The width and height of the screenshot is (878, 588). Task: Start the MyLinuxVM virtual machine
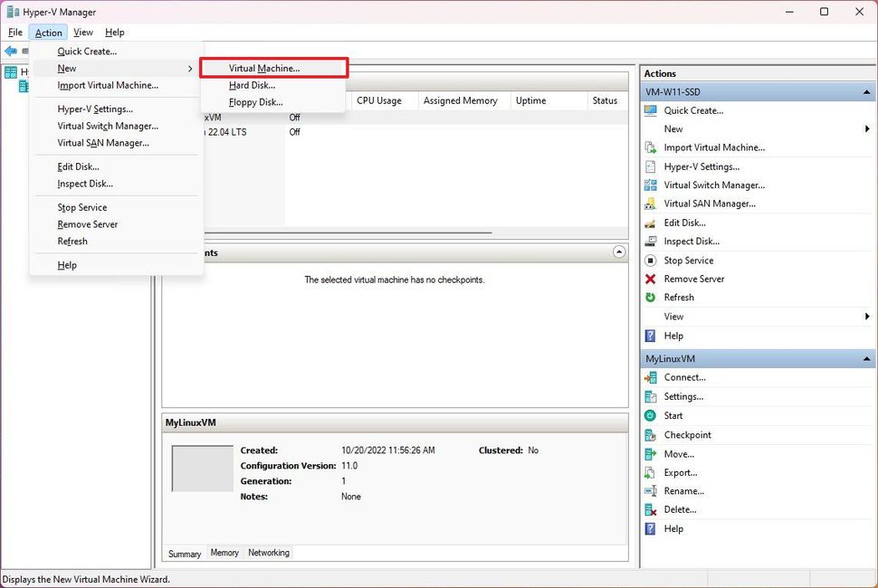(x=672, y=415)
